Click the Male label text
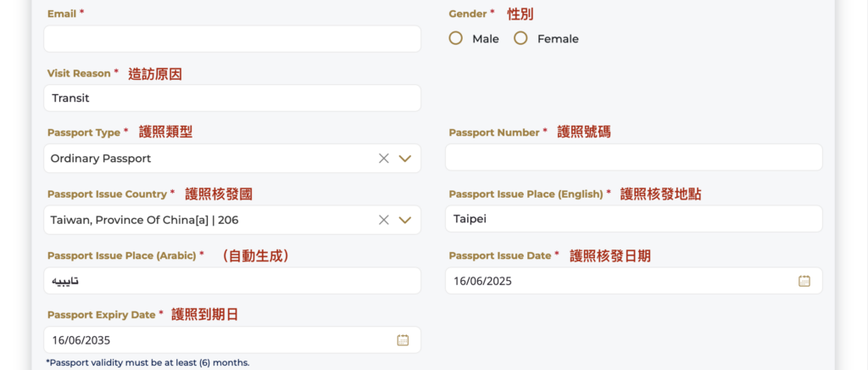The width and height of the screenshot is (868, 370). tap(486, 39)
